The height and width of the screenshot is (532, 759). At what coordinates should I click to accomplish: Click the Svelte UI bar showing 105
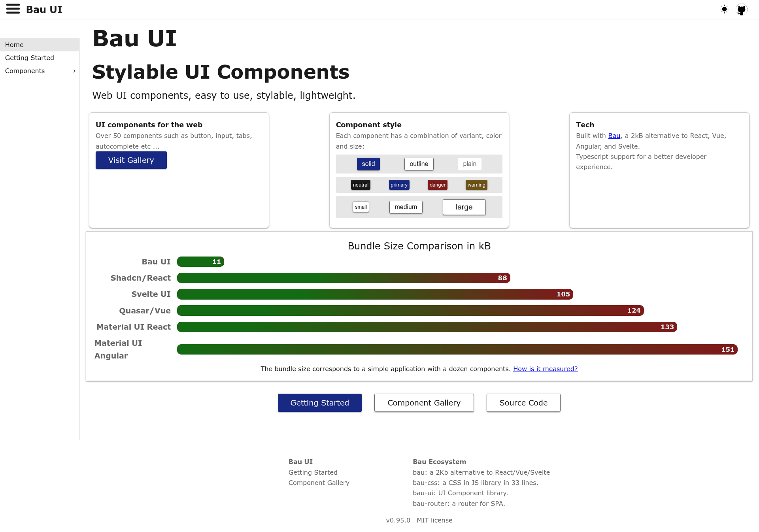[x=375, y=294]
